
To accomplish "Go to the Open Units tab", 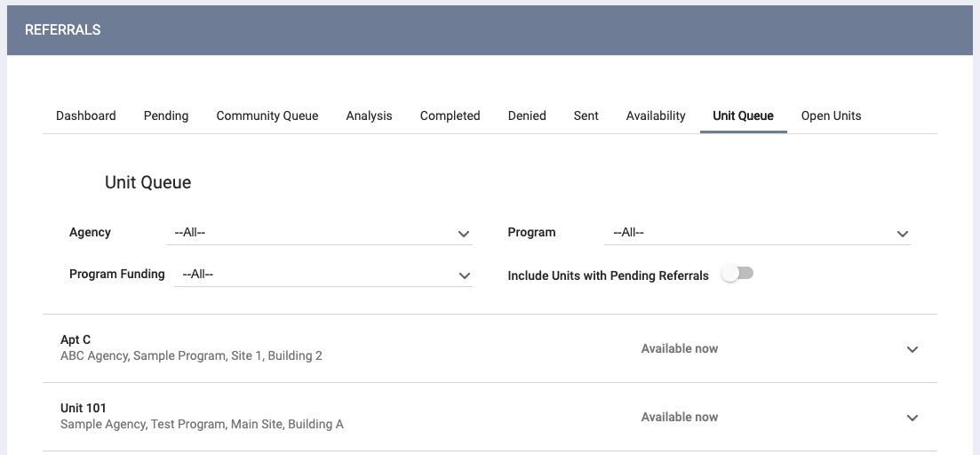I will pyautogui.click(x=831, y=116).
